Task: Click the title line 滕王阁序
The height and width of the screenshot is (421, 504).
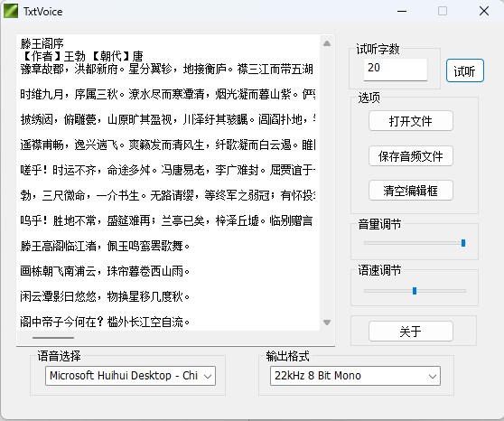Action: 42,43
